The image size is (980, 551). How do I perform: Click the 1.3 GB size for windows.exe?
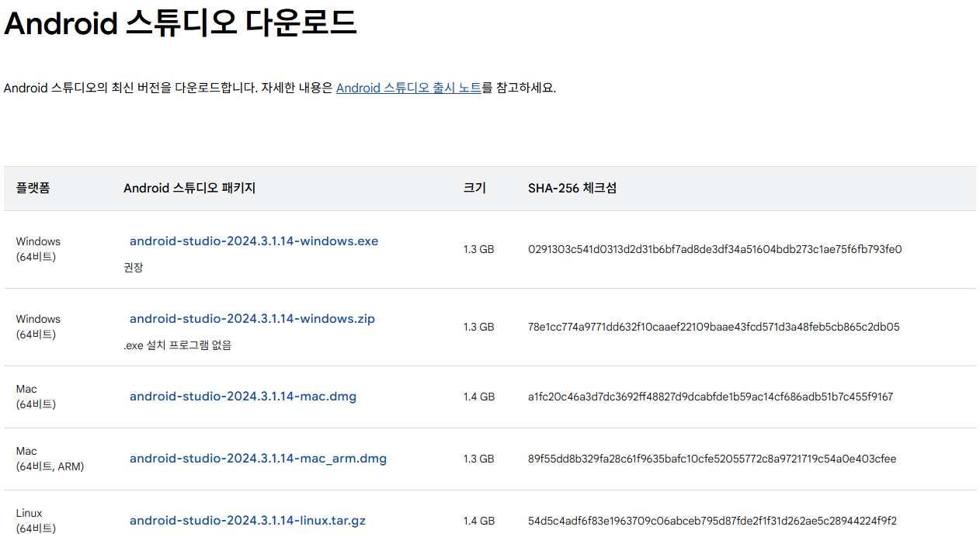479,250
